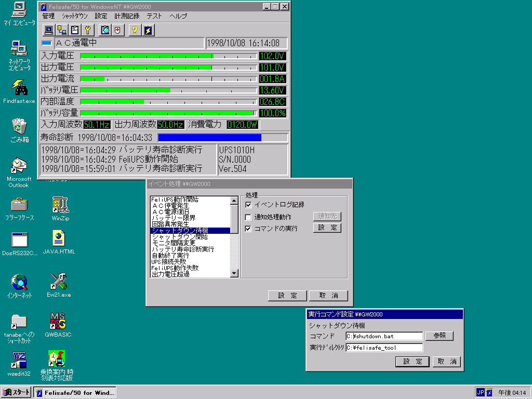532x399 pixels.
Task: Click the UPS network connection toolbar icon
Action: (62, 30)
